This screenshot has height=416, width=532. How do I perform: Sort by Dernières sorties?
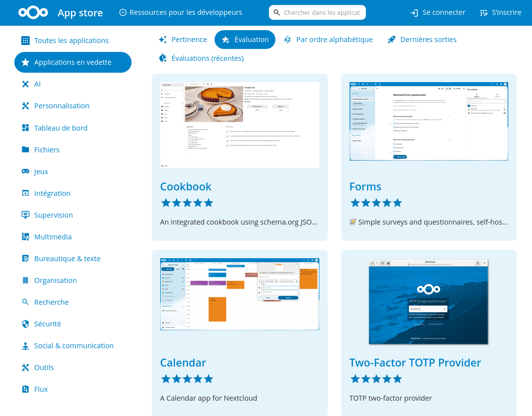click(x=422, y=40)
